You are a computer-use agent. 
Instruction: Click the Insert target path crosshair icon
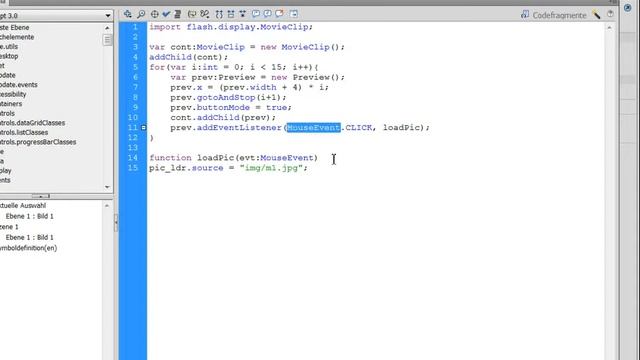click(x=155, y=14)
